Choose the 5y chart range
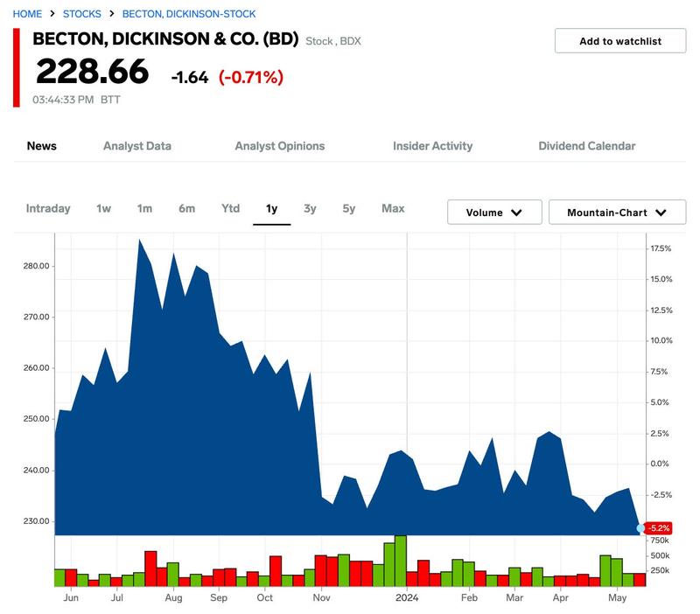700x614 pixels. (348, 208)
